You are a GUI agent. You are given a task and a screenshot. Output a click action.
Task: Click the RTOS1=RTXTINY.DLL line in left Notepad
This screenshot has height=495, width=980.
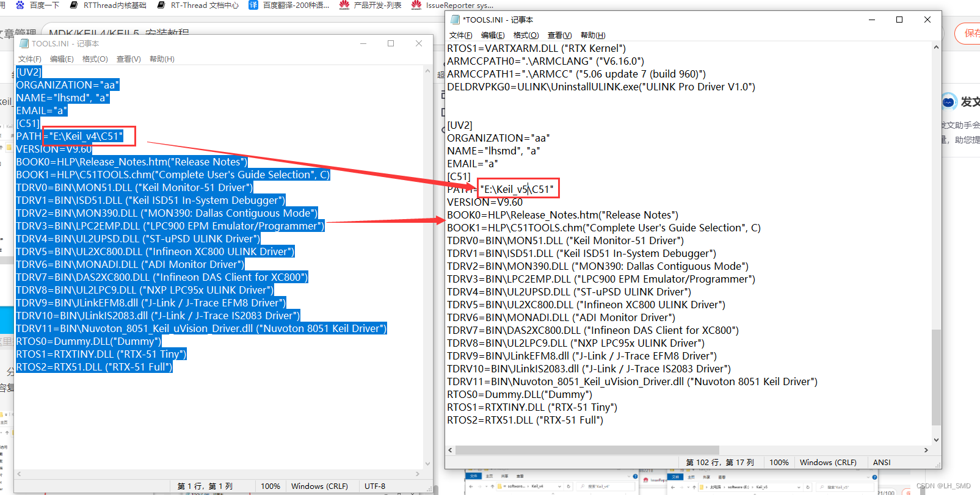pyautogui.click(x=101, y=354)
